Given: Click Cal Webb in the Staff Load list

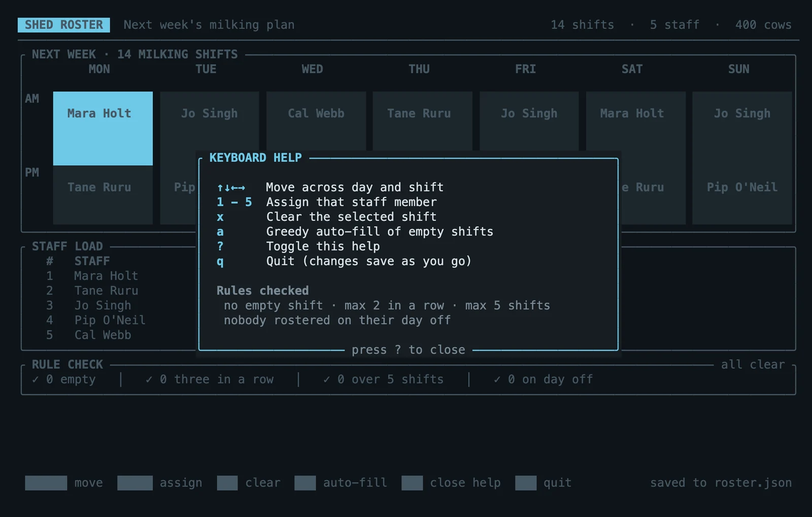Looking at the screenshot, I should coord(103,335).
